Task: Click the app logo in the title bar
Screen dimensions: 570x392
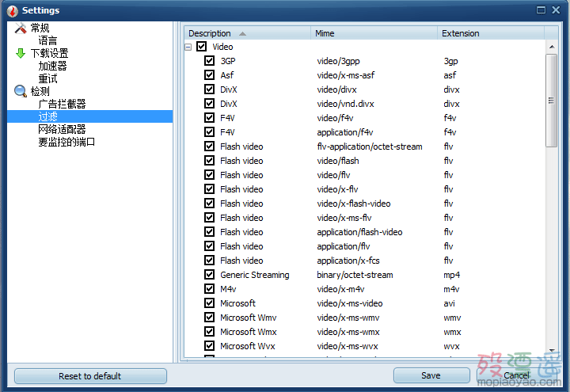Action: click(13, 11)
